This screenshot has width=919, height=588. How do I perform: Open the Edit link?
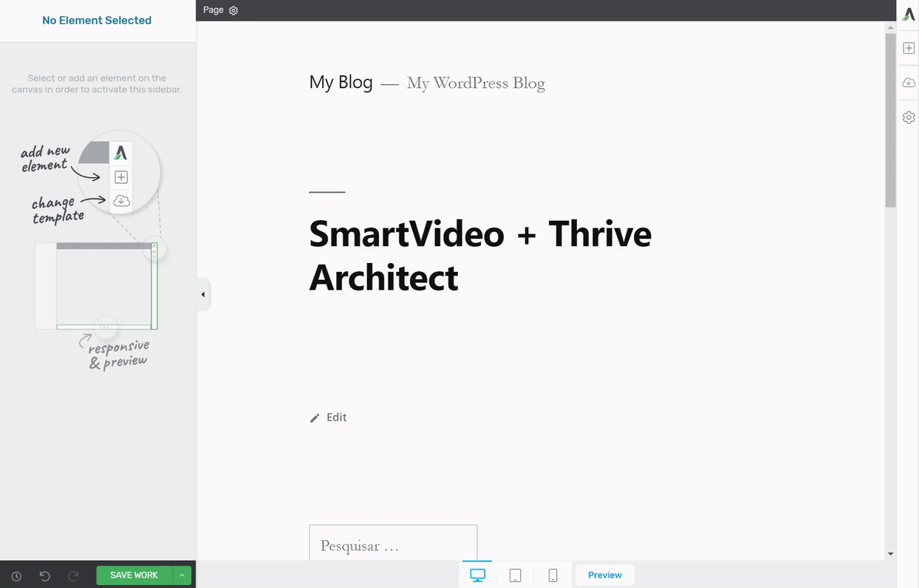[x=337, y=417]
